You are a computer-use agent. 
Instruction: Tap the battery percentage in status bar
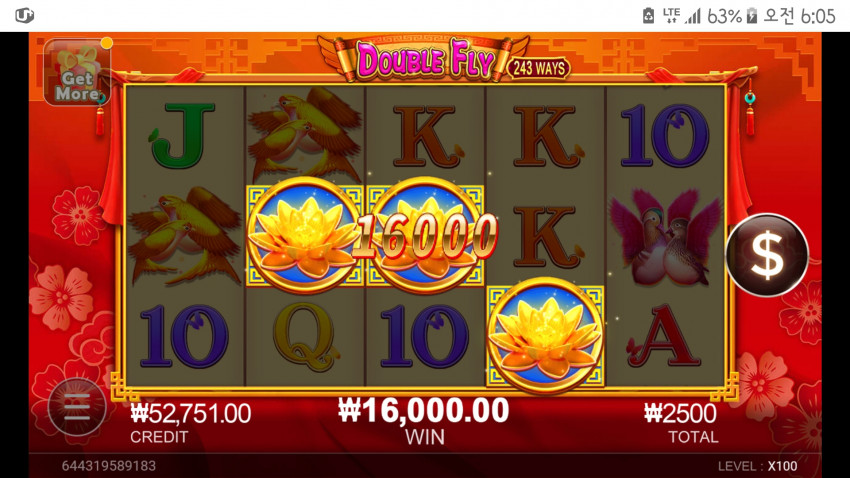pyautogui.click(x=724, y=16)
